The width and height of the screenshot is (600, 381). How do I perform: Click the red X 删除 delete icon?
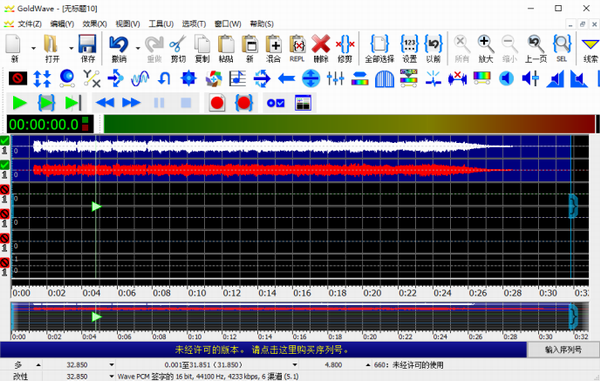tap(321, 48)
